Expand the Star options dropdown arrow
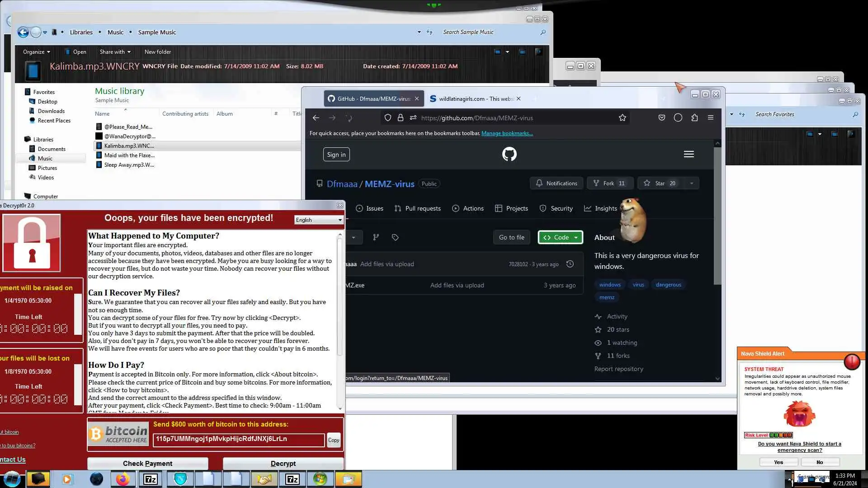This screenshot has height=488, width=868. 691,183
